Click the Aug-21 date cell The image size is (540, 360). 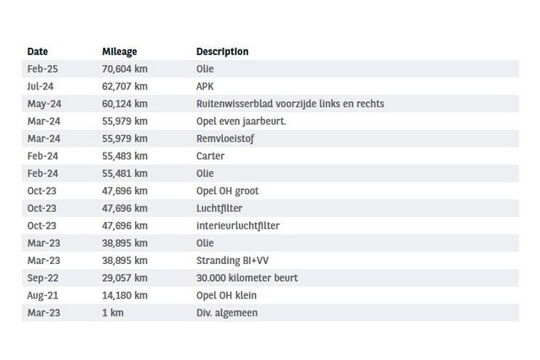tap(43, 296)
